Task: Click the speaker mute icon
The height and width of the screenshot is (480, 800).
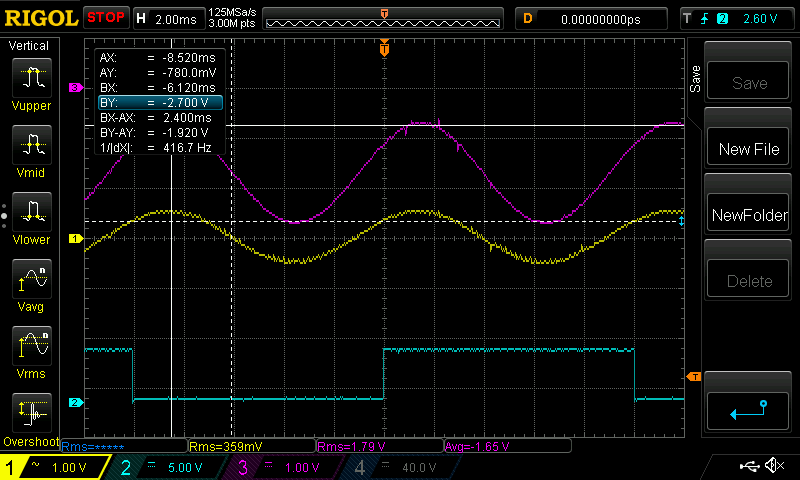Action: [x=774, y=466]
